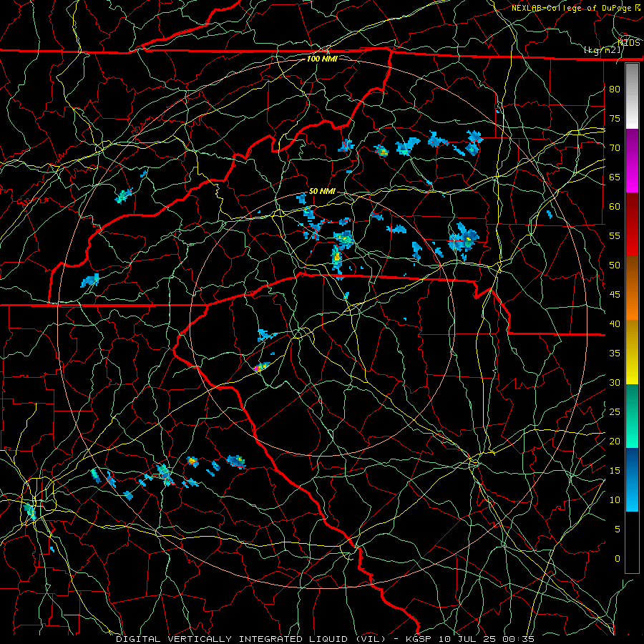Click the scale value 70
Screen dimensions: 644x644
(615, 148)
